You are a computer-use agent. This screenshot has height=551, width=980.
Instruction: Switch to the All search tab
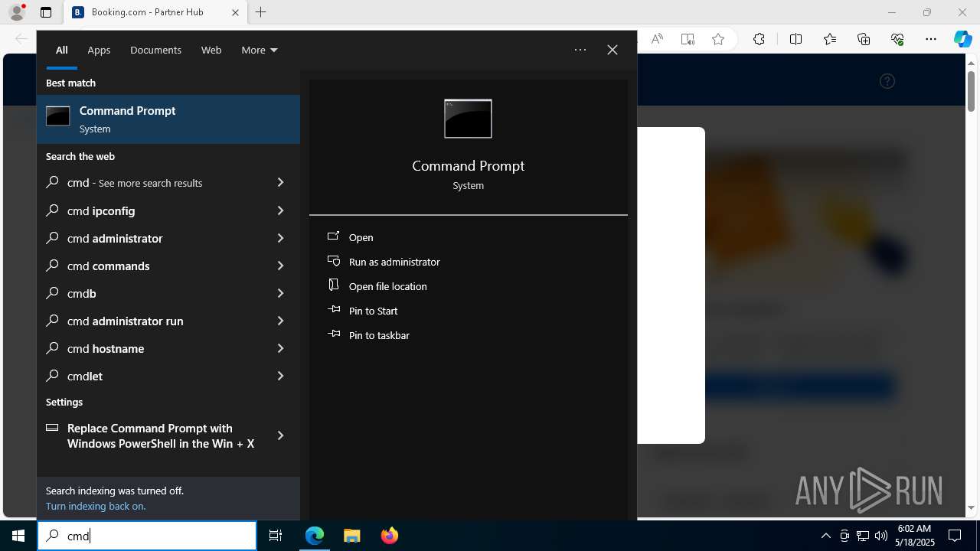pos(61,50)
